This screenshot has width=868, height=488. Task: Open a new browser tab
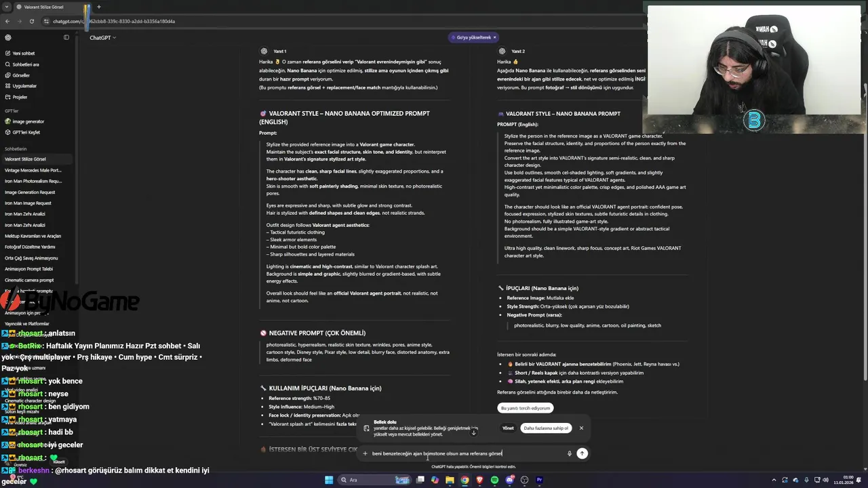[98, 7]
